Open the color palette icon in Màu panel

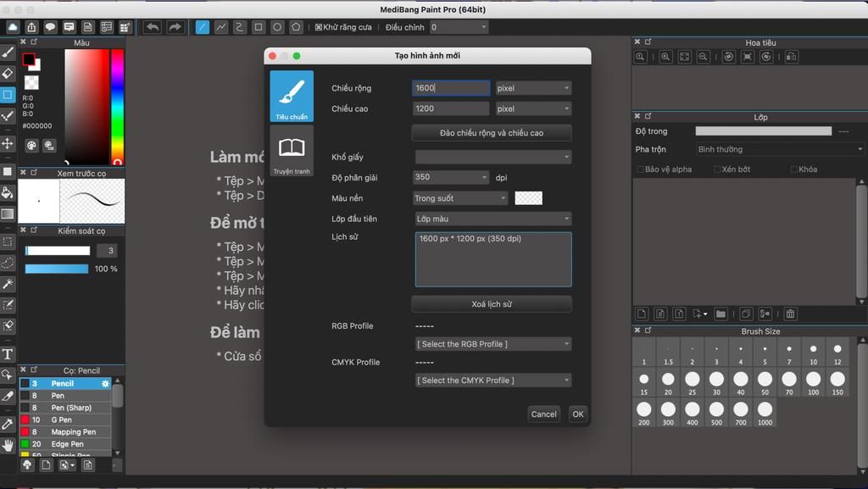point(31,146)
